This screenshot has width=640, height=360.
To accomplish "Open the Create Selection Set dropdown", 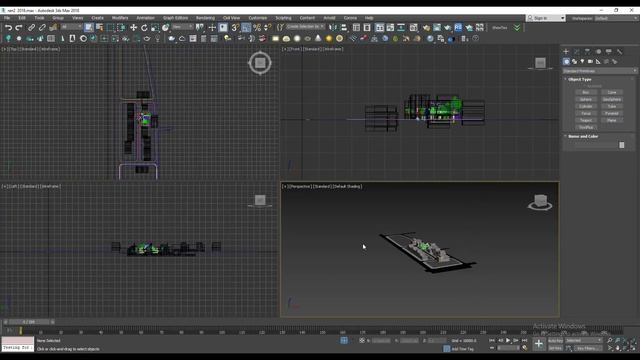I will coord(305,27).
